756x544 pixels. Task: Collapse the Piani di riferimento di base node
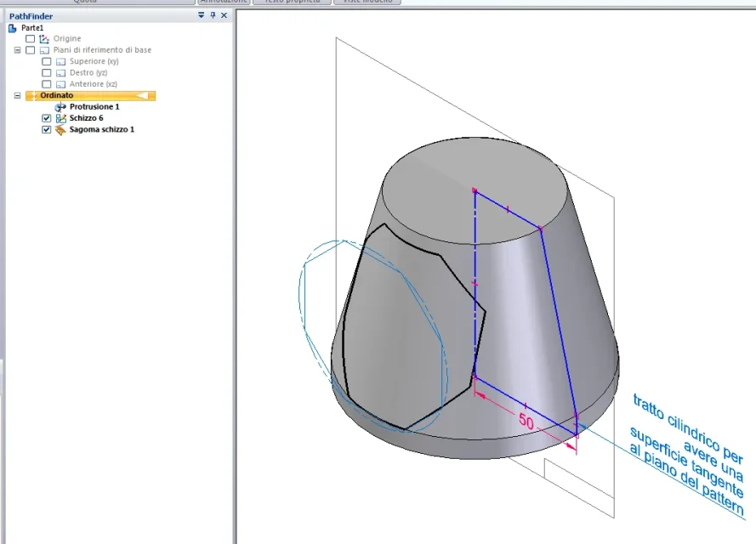[17, 50]
